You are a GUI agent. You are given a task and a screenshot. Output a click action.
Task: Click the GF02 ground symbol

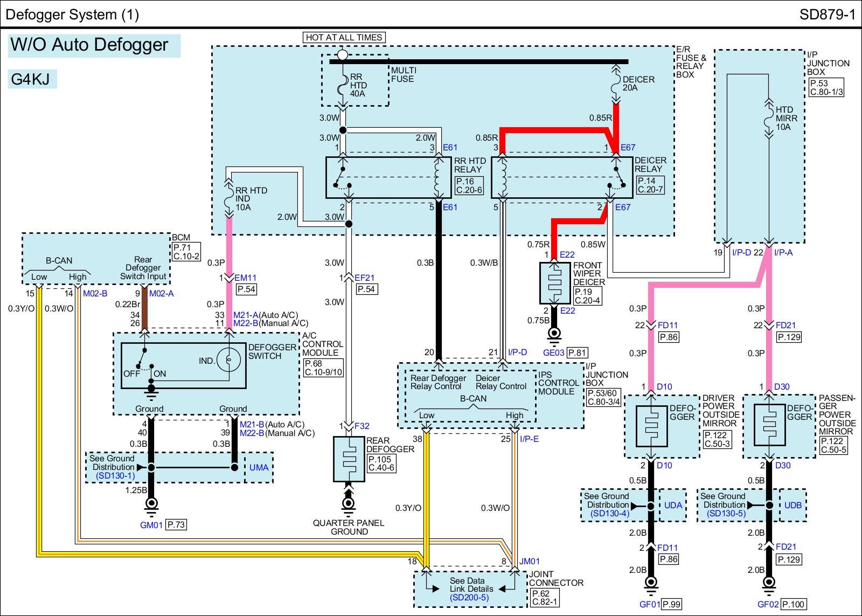(769, 583)
